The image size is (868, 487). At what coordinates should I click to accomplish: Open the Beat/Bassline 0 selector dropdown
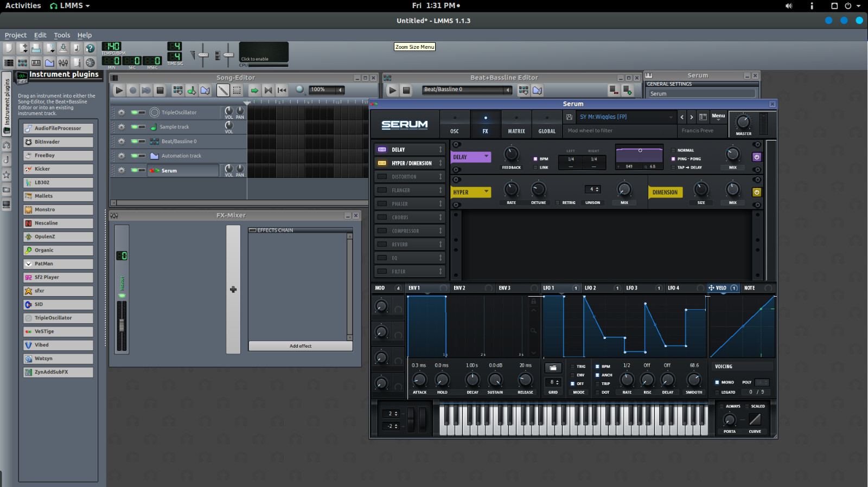(x=467, y=90)
